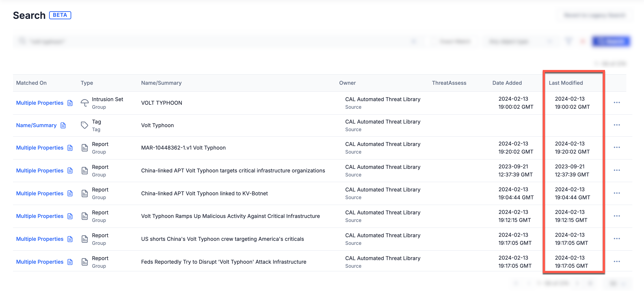Image resolution: width=644 pixels, height=300 pixels.
Task: Open document icon next to Name/Summary link
Action: coord(63,125)
